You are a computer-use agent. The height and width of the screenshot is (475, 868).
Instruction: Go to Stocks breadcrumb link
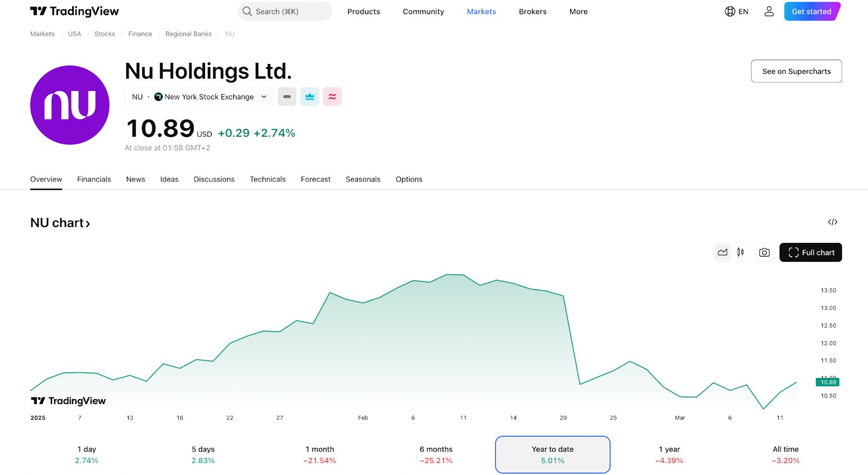pos(105,34)
